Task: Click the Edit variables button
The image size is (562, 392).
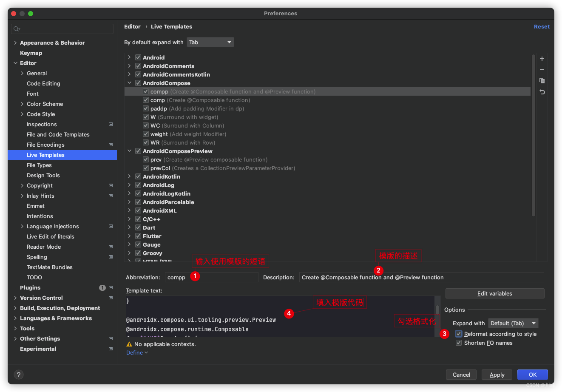Action: (x=495, y=293)
